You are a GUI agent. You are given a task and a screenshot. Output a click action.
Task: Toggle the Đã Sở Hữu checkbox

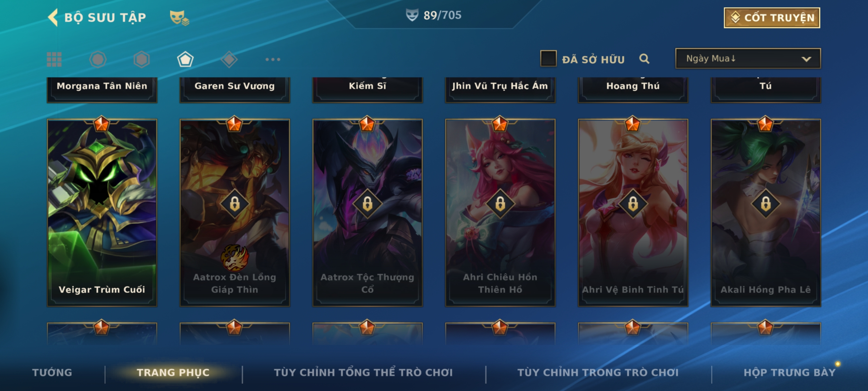(548, 58)
